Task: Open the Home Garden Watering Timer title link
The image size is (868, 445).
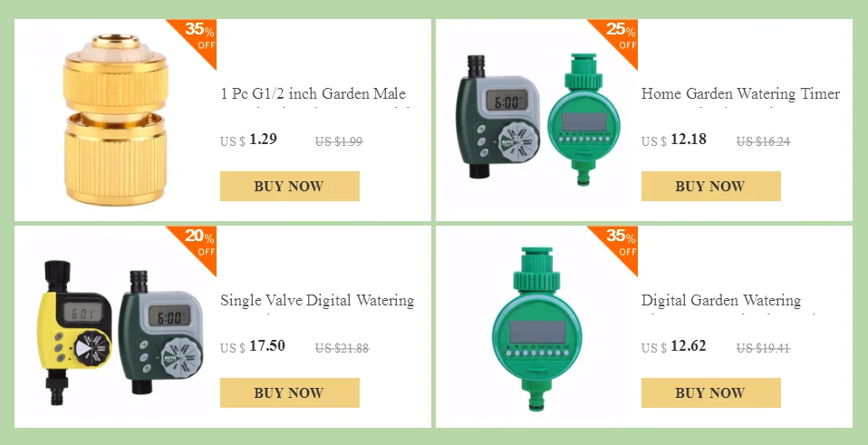Action: point(740,93)
